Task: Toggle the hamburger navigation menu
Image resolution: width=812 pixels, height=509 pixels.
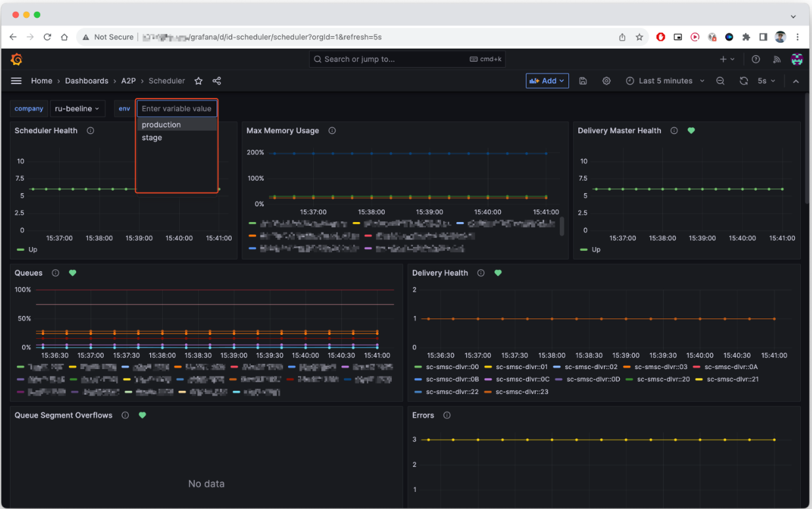Action: click(16, 81)
